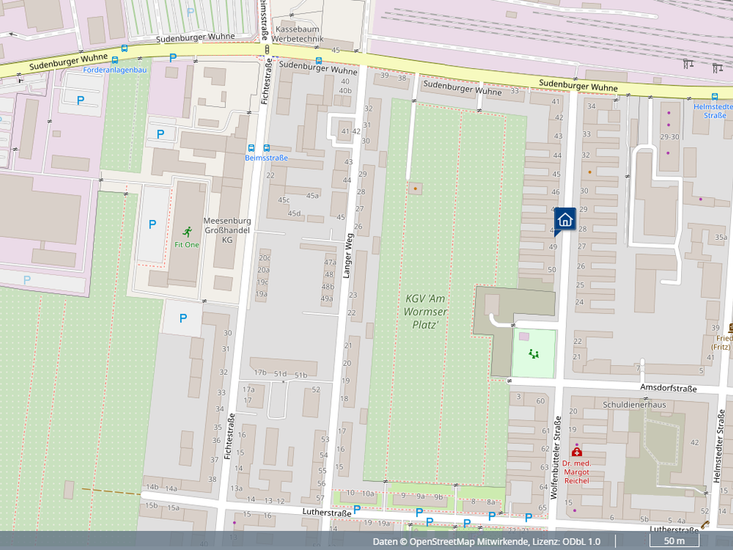The image size is (733, 550).
Task: Select the parking icon south of Fit One building
Action: click(x=183, y=319)
